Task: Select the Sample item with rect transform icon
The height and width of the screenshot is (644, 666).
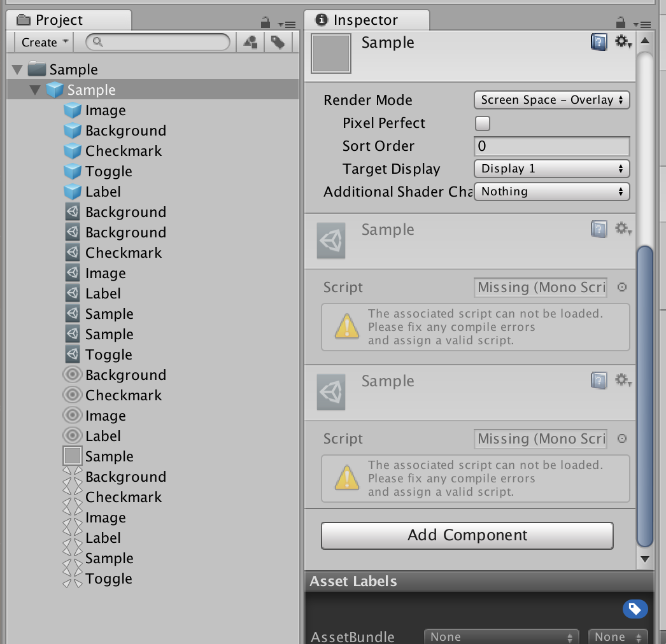Action: (98, 558)
